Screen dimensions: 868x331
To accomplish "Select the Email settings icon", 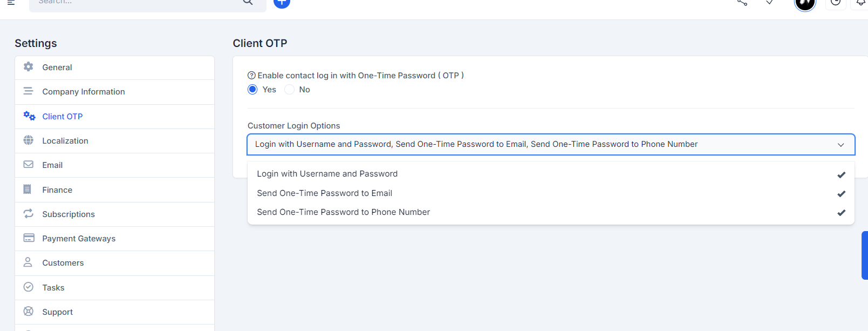I will tap(28, 165).
